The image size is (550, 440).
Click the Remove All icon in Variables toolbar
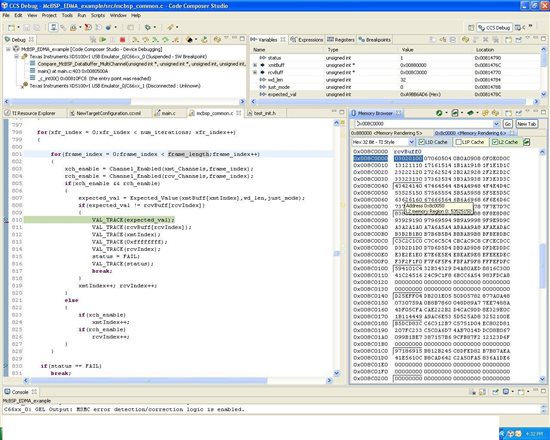click(496, 40)
